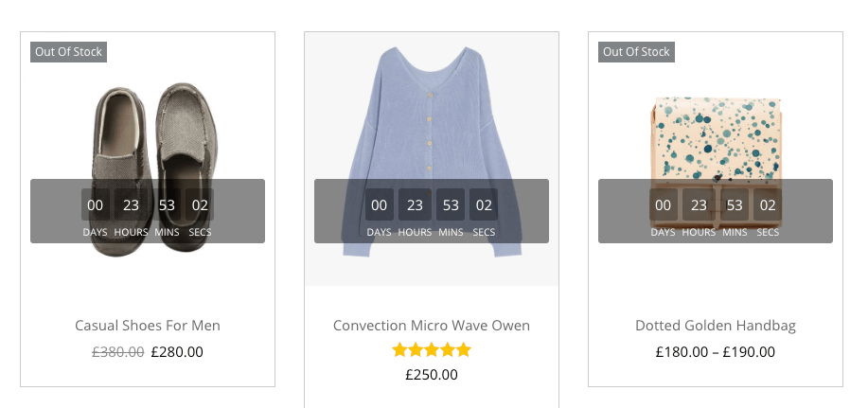Click Casual Shoes For Men title link
868x408 pixels.
click(x=148, y=326)
